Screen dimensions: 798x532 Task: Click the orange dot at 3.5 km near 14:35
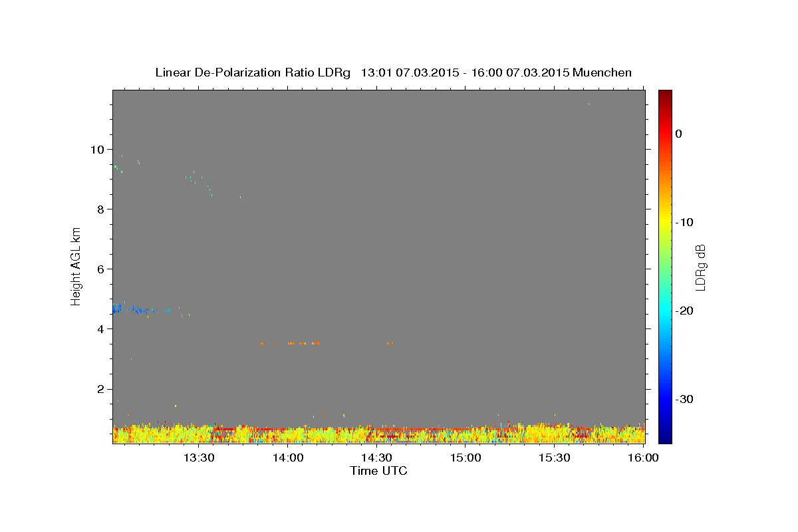pyautogui.click(x=390, y=343)
